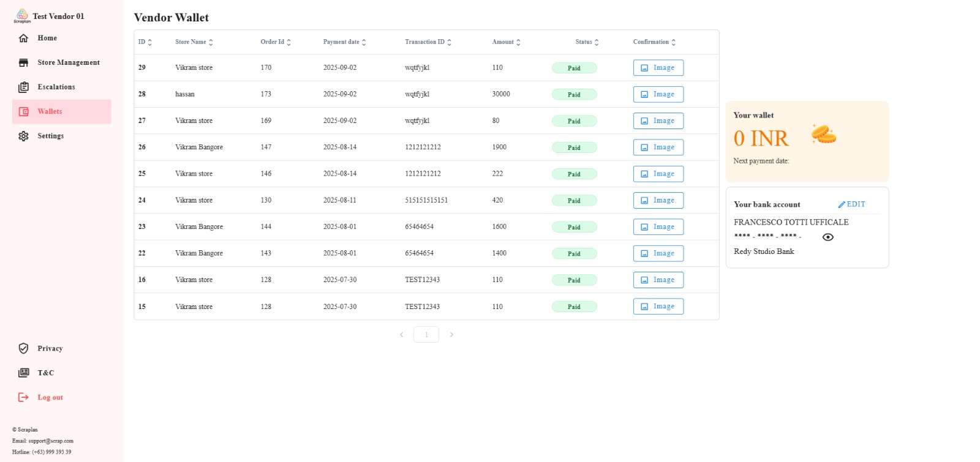Click the Paid status for ID 29
The image size is (980, 462).
[574, 68]
